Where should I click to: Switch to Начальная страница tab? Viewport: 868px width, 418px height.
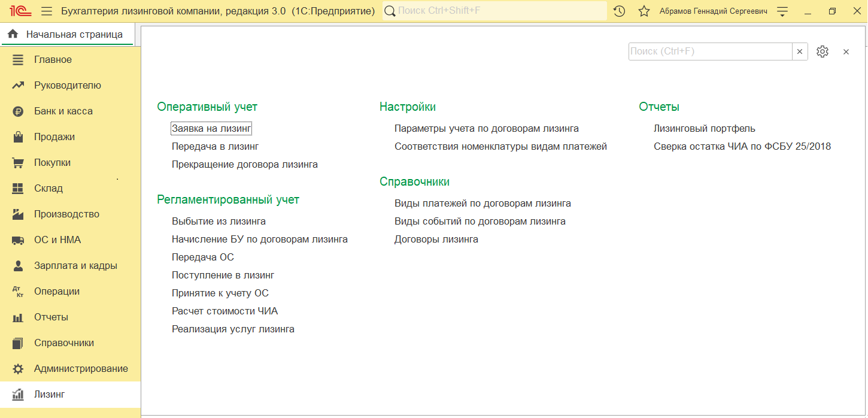pyautogui.click(x=67, y=35)
